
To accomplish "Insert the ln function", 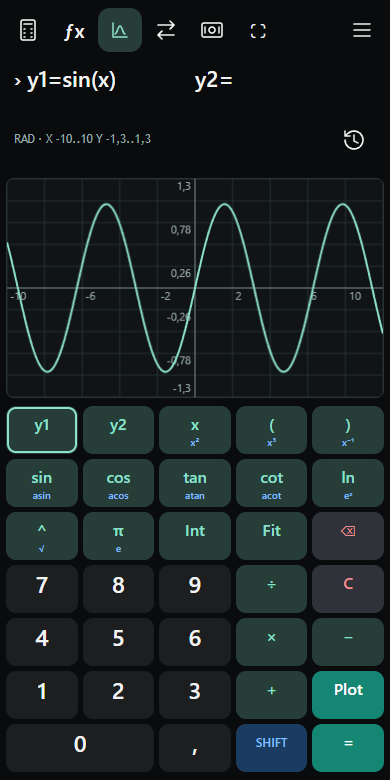I will point(348,483).
